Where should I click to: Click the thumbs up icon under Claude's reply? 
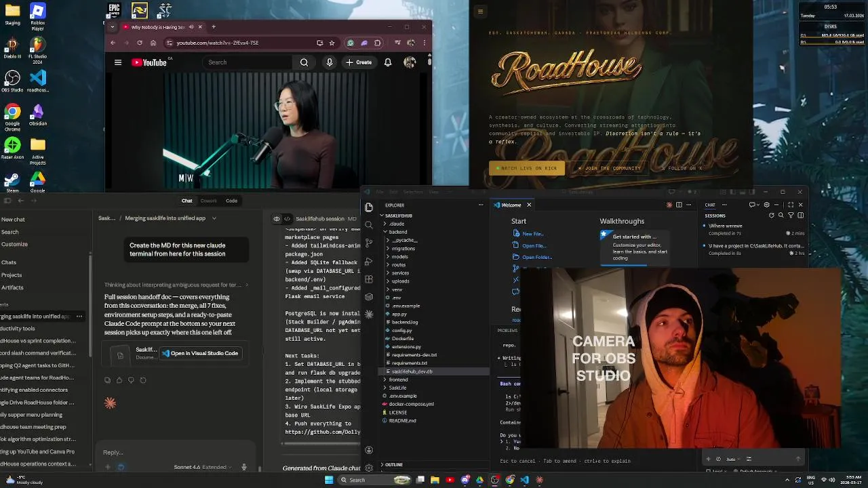[119, 380]
